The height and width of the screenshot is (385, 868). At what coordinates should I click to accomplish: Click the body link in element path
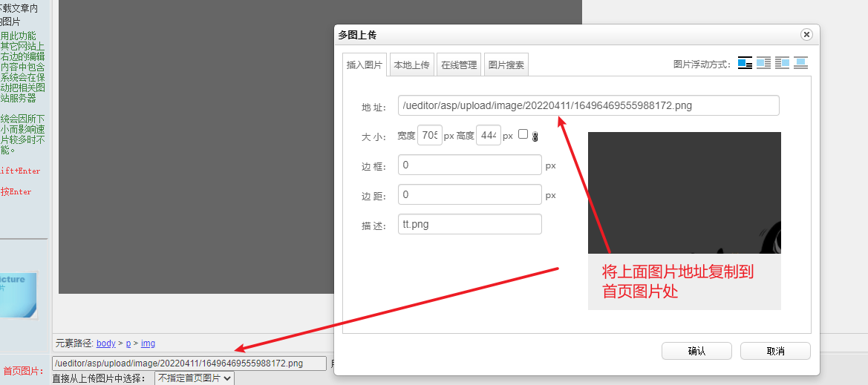106,343
